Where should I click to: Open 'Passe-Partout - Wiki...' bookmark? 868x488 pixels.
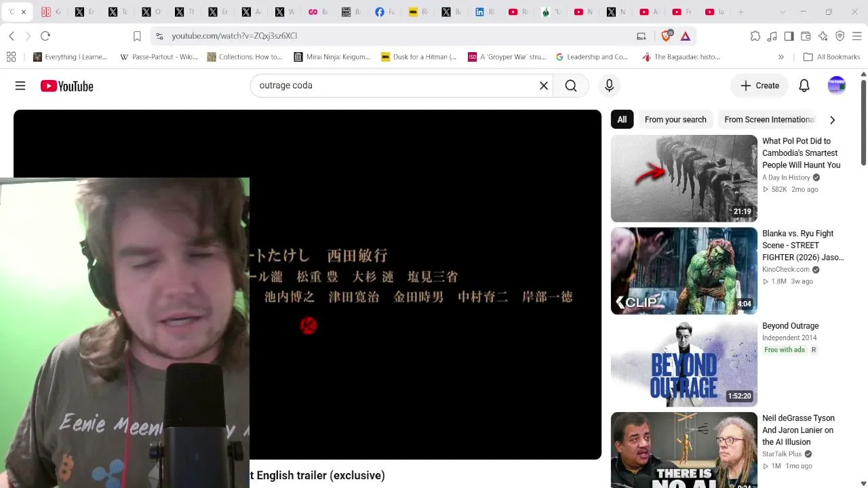click(x=159, y=57)
